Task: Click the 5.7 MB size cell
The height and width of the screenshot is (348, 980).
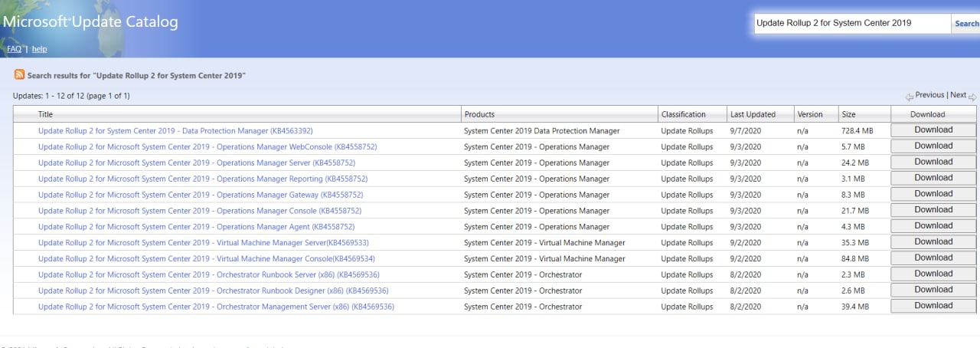Action: [853, 147]
